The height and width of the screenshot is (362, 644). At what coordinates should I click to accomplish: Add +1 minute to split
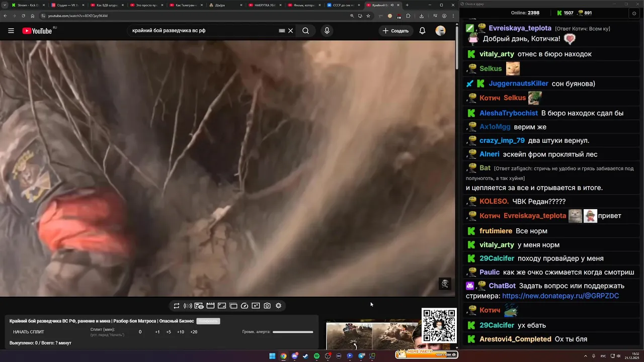(x=157, y=332)
